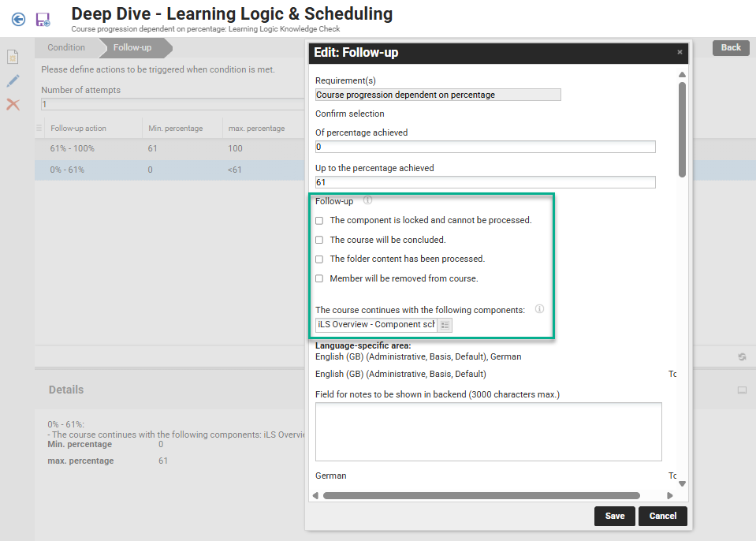The height and width of the screenshot is (541, 756).
Task: Open the info tooltip next to Follow-up
Action: 367,200
